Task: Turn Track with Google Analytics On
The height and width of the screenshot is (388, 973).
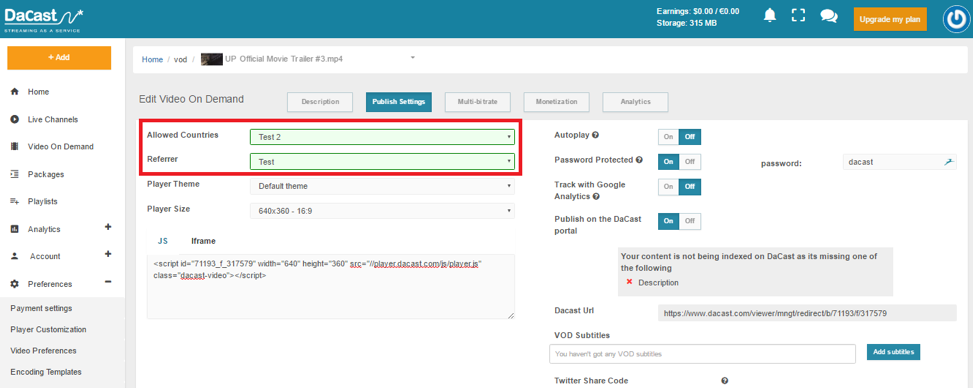Action: tap(668, 186)
